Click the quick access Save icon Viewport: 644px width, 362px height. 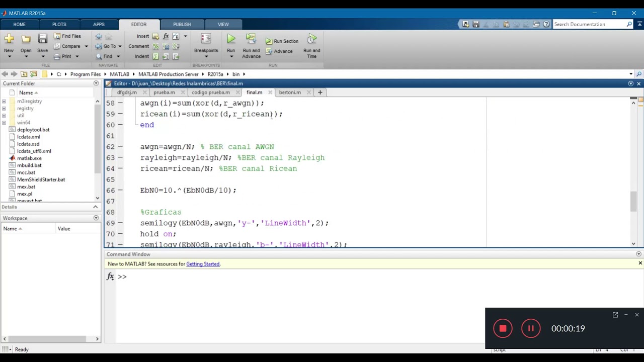click(x=475, y=24)
